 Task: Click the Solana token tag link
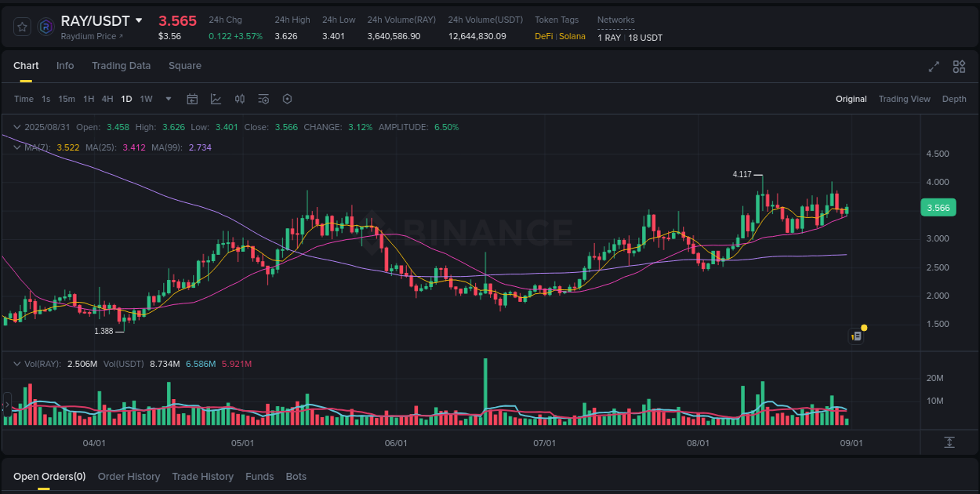[573, 36]
